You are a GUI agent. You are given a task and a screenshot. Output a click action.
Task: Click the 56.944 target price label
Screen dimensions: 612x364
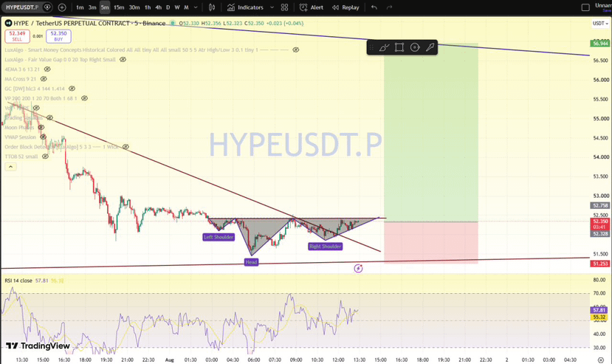coord(600,44)
